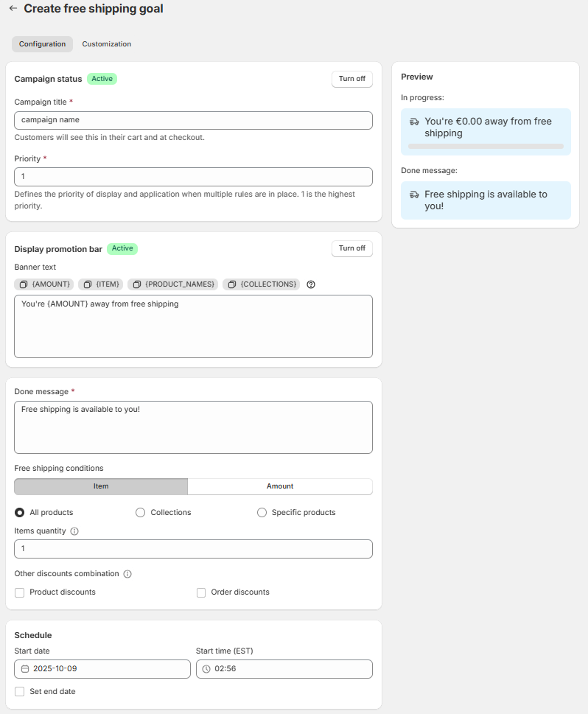Switch to the Customization tab
Screen dimensions: 588x714
(x=107, y=44)
